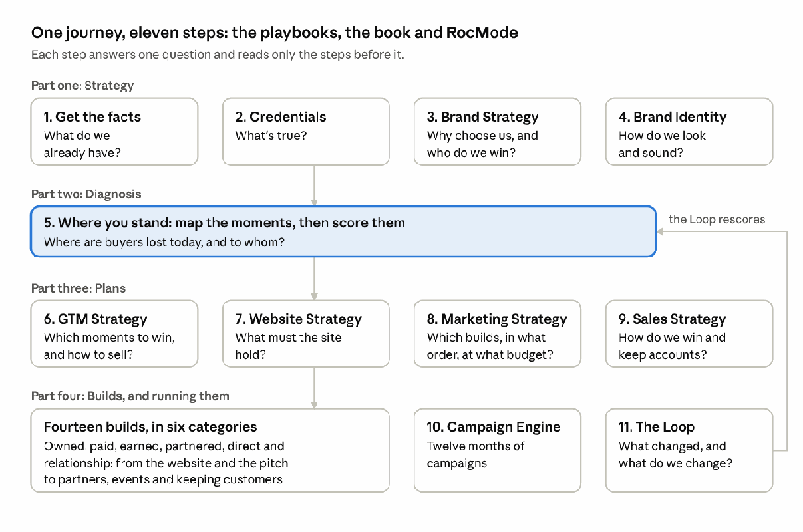Choose the '4. Brand Identity' card
Image resolution: width=803 pixels, height=532 pixels.
pos(689,132)
